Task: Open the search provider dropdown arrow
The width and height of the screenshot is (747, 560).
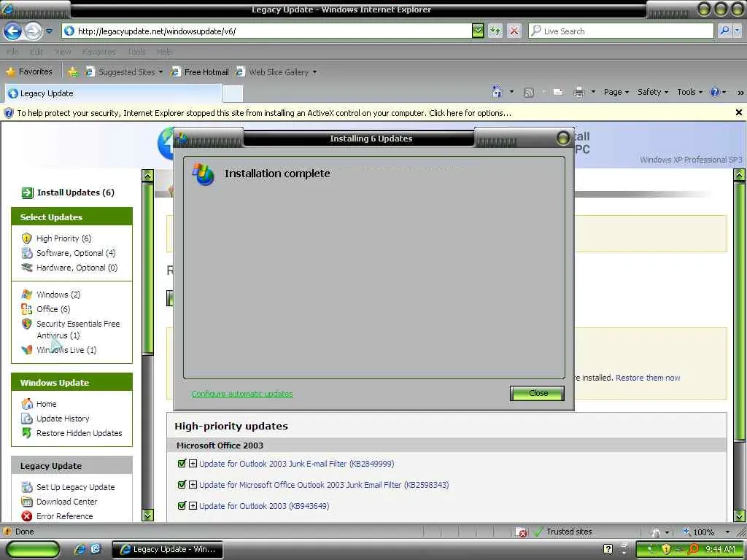Action: [x=737, y=31]
